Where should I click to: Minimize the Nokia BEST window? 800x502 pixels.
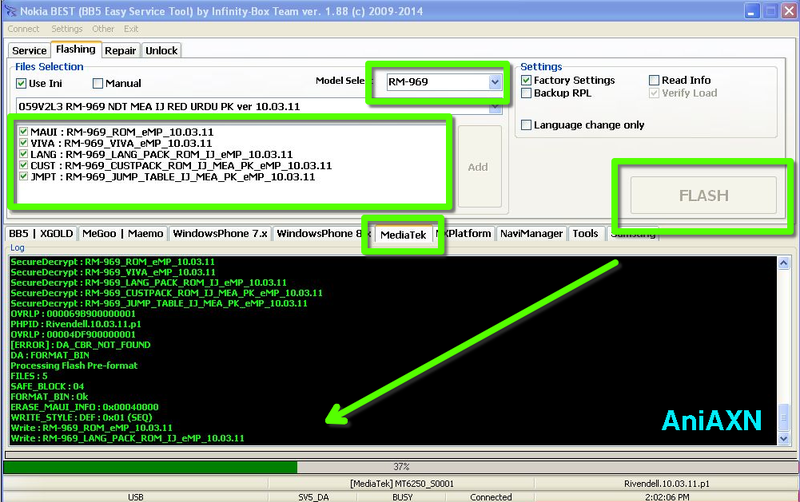point(752,11)
